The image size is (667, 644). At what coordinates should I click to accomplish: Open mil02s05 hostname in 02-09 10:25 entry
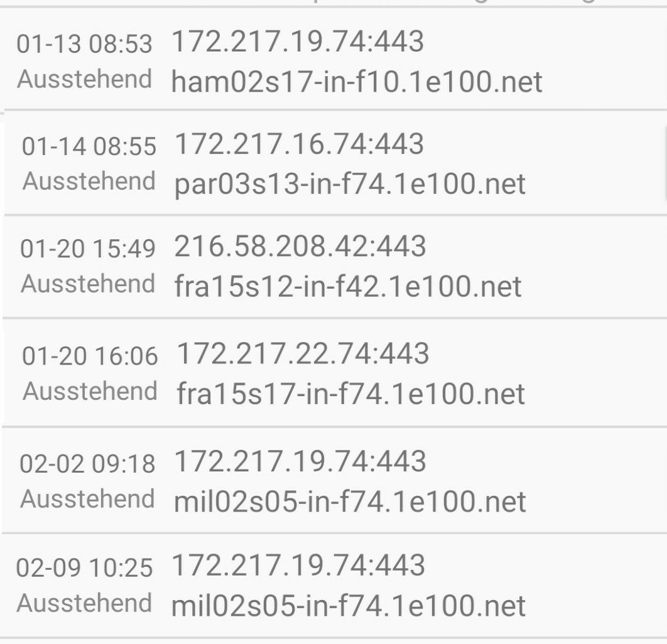tap(348, 605)
